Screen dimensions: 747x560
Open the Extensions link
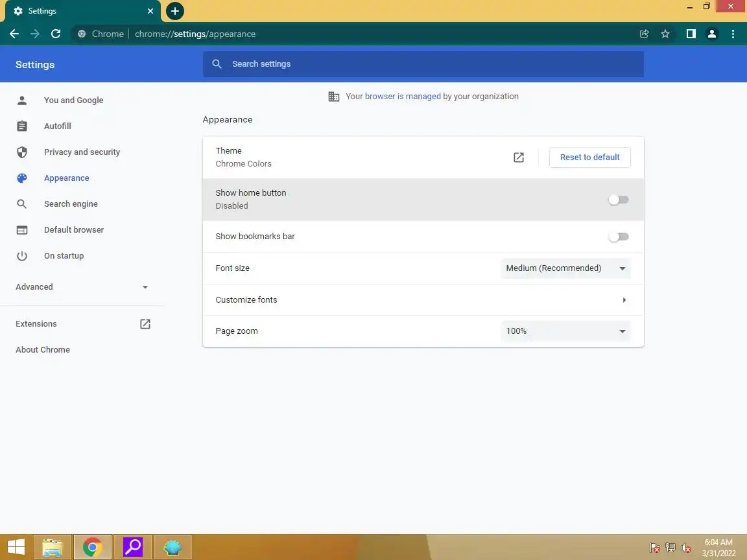click(x=36, y=324)
